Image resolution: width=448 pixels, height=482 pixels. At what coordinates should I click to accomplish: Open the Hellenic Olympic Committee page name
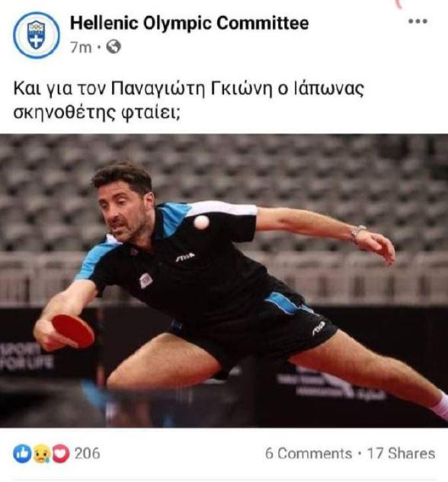pyautogui.click(x=190, y=24)
